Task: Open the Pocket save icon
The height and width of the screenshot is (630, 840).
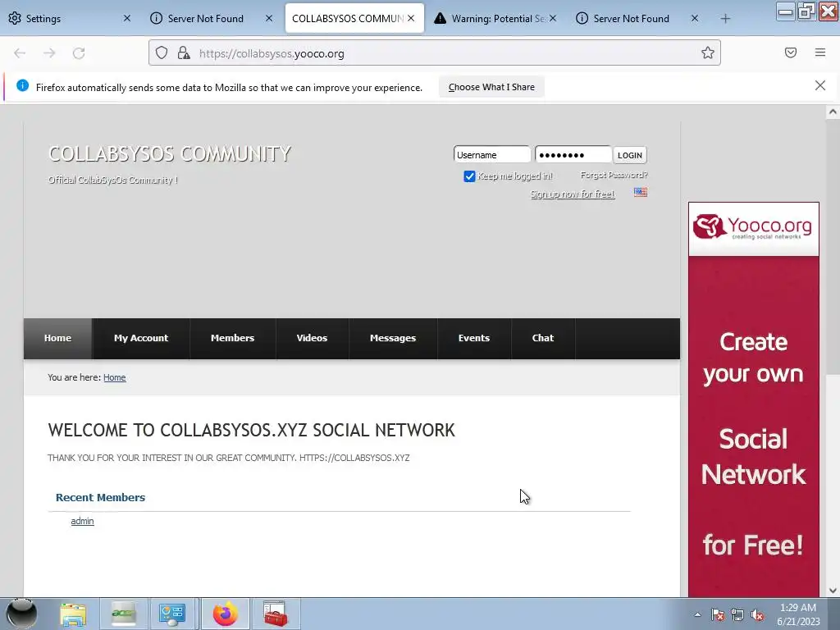Action: tap(791, 52)
